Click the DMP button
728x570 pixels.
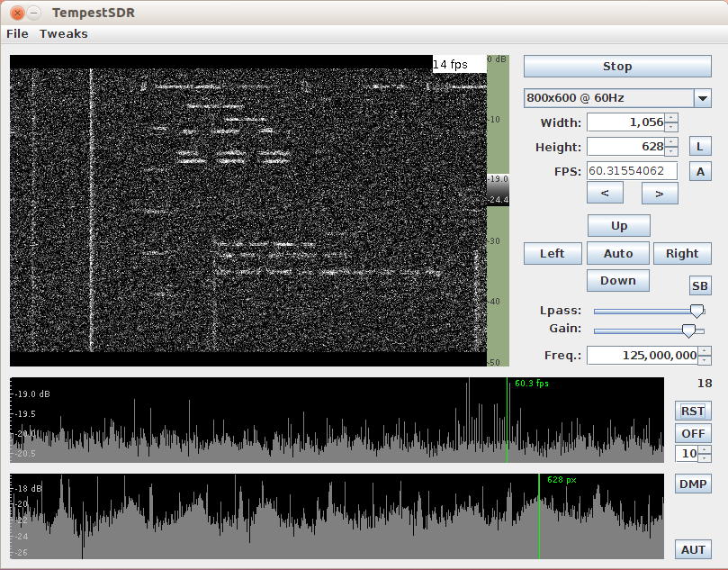(x=693, y=484)
